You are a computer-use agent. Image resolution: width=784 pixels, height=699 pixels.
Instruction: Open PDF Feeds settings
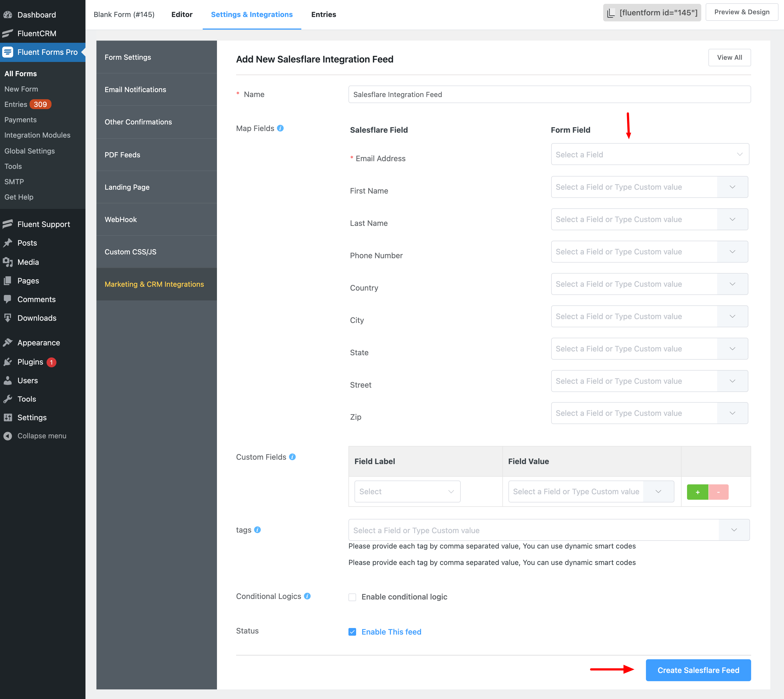point(157,155)
